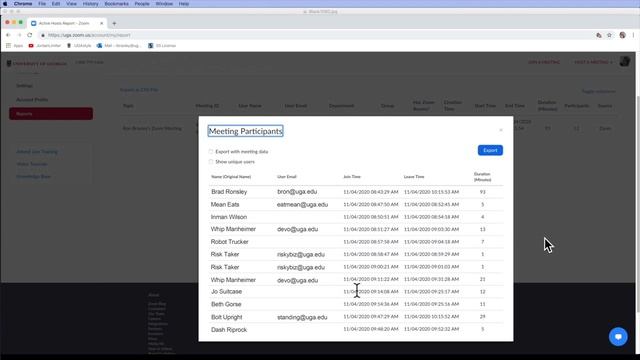Screen dimensions: 640x360
Task: Click Join a Meeting in page header
Action: pos(544,62)
